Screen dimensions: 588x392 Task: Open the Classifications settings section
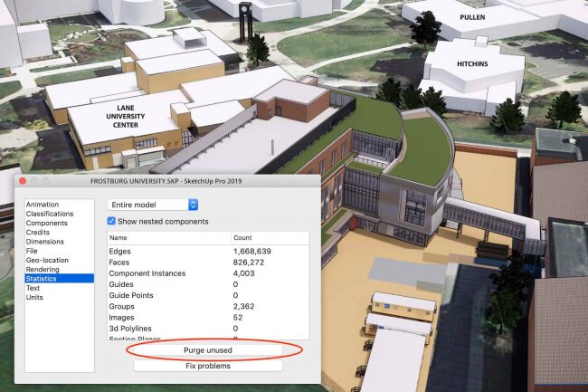point(50,214)
